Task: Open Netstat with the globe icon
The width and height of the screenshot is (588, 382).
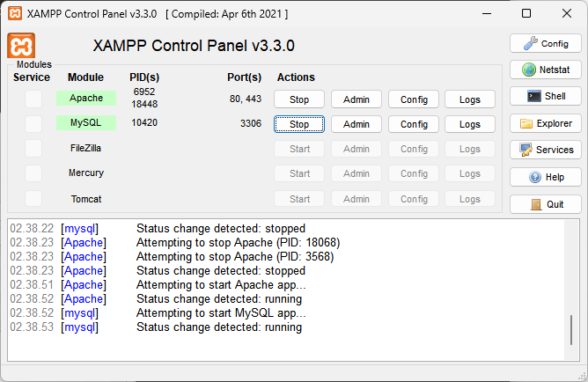Action: 546,70
